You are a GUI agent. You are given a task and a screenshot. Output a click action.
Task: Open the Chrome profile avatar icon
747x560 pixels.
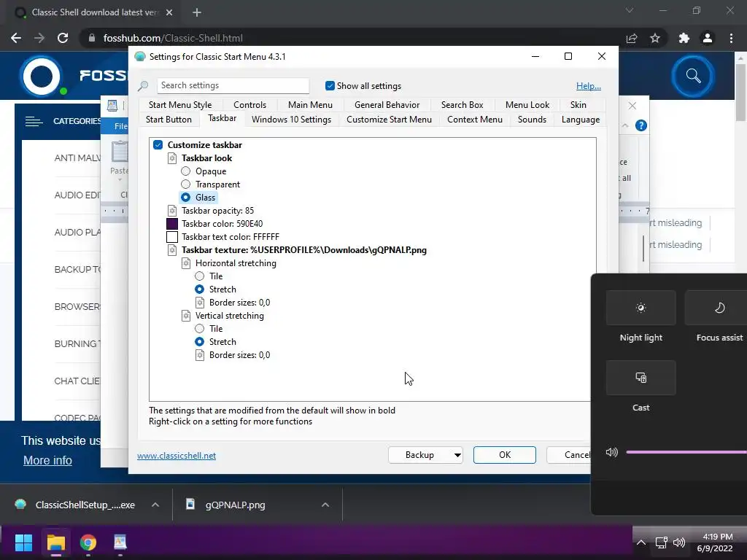click(708, 38)
